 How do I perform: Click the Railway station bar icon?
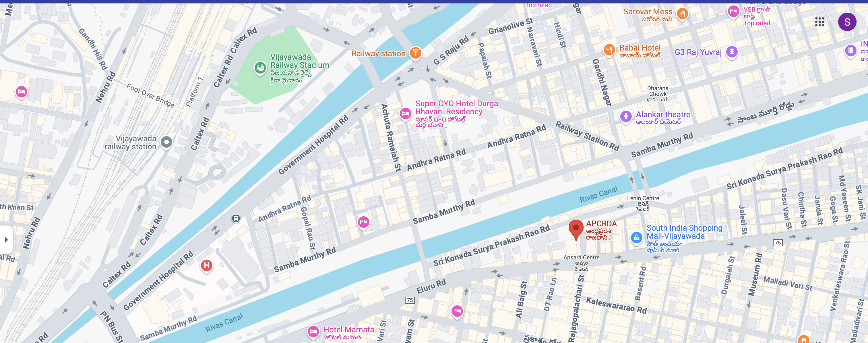coord(415,53)
